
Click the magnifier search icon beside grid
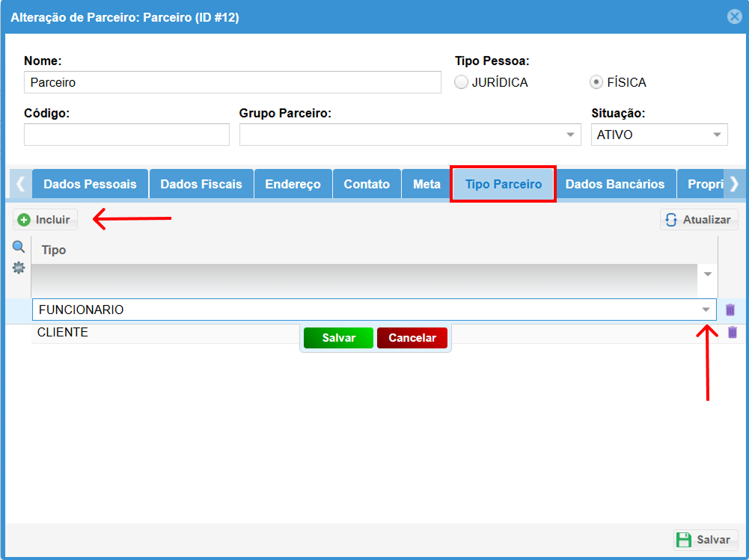click(19, 247)
